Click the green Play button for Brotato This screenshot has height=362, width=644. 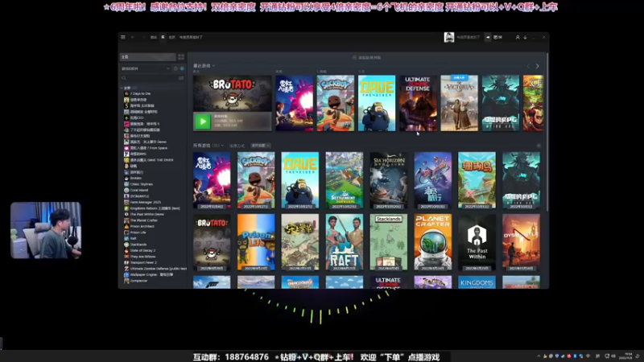(203, 121)
